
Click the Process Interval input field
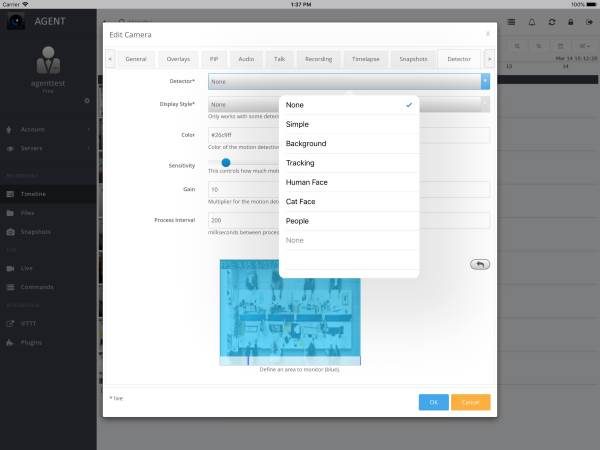point(349,220)
